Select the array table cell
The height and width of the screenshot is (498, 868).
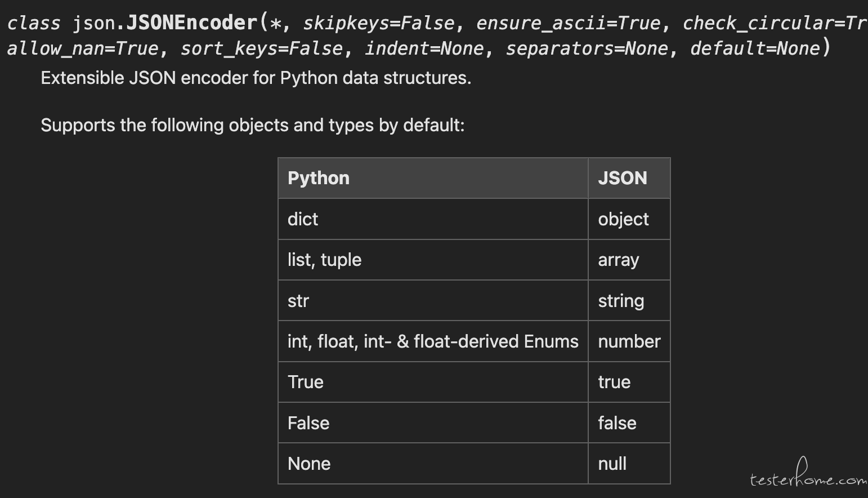(629, 260)
